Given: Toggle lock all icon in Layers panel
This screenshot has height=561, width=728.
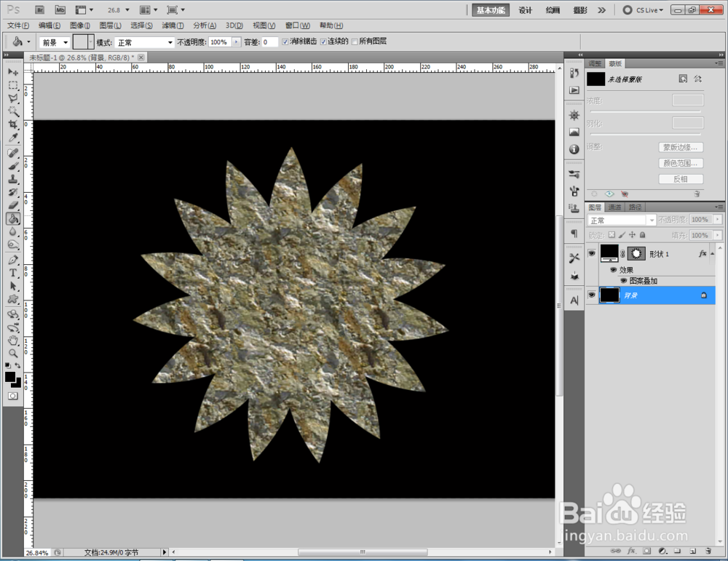Looking at the screenshot, I should coord(643,235).
